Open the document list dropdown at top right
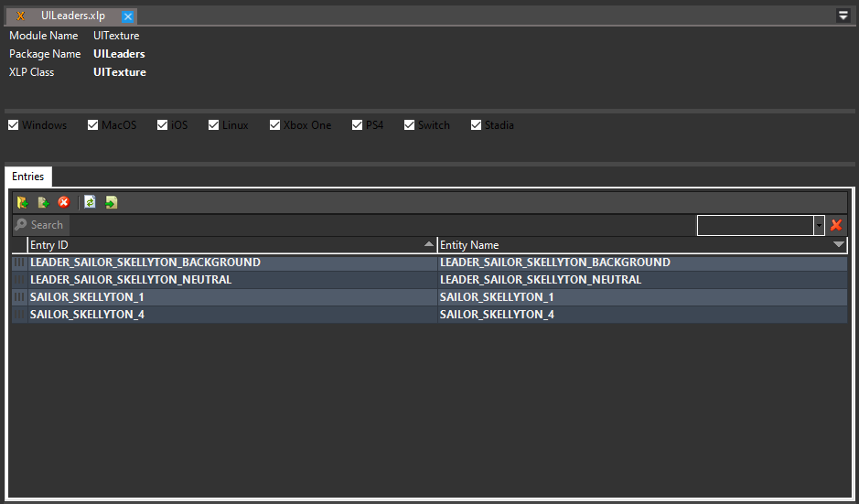The width and height of the screenshot is (859, 504). [843, 16]
